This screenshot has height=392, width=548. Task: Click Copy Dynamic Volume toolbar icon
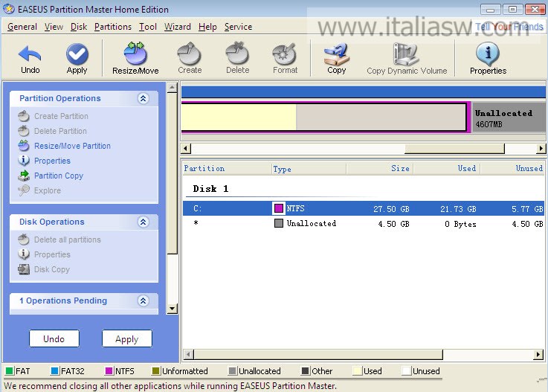pyautogui.click(x=407, y=58)
